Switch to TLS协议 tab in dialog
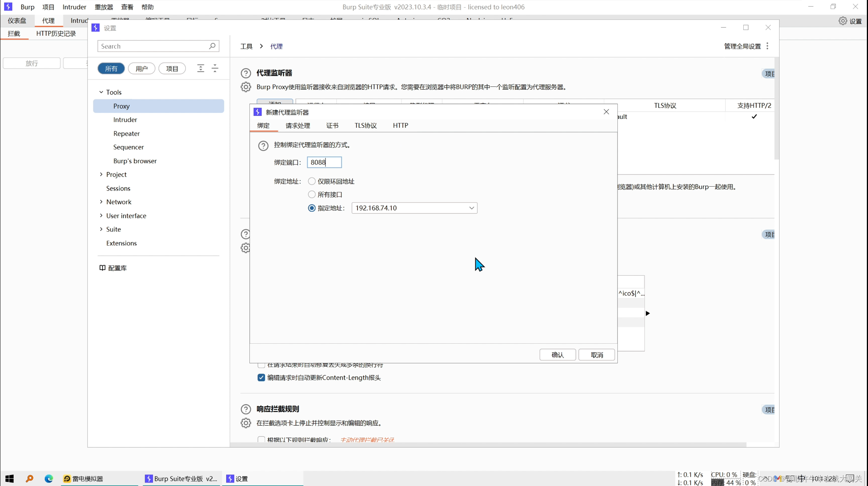Image resolution: width=868 pixels, height=486 pixels. tap(365, 125)
